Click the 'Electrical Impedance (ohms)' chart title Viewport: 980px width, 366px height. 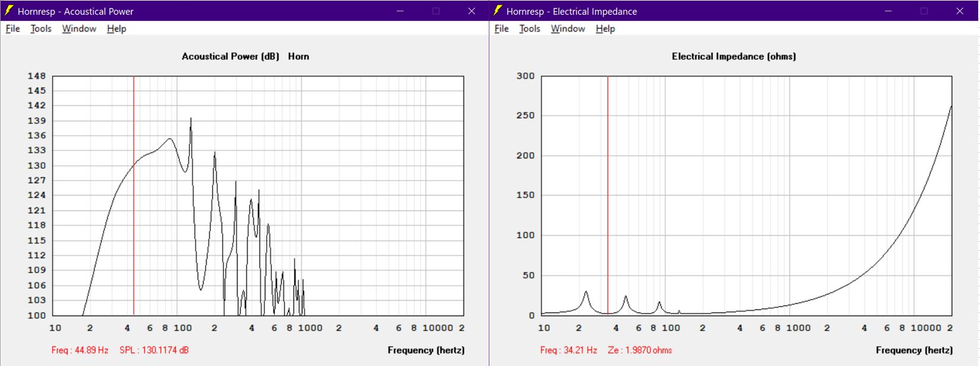click(734, 56)
